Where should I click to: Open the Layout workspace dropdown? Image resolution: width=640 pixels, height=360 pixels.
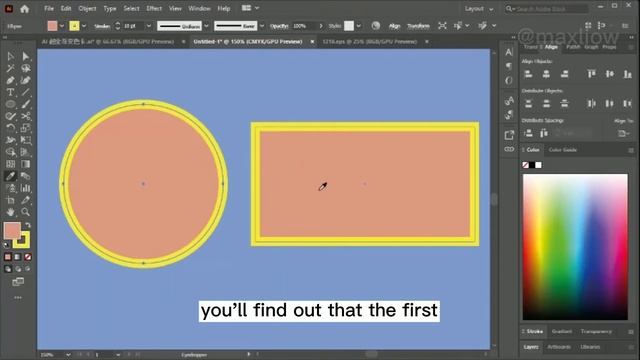(x=479, y=9)
